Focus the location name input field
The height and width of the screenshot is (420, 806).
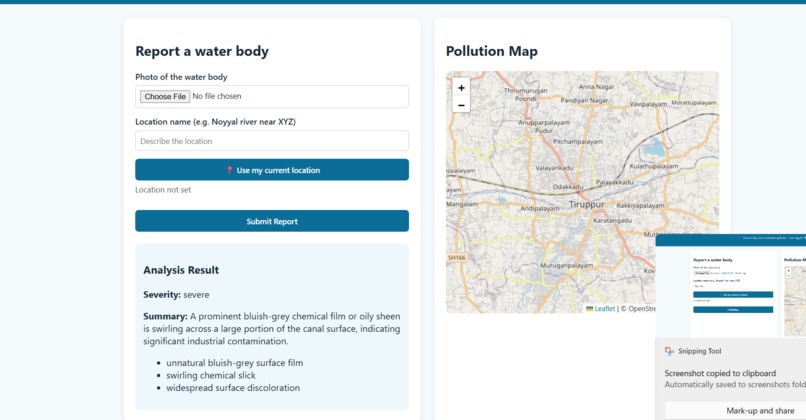272,141
